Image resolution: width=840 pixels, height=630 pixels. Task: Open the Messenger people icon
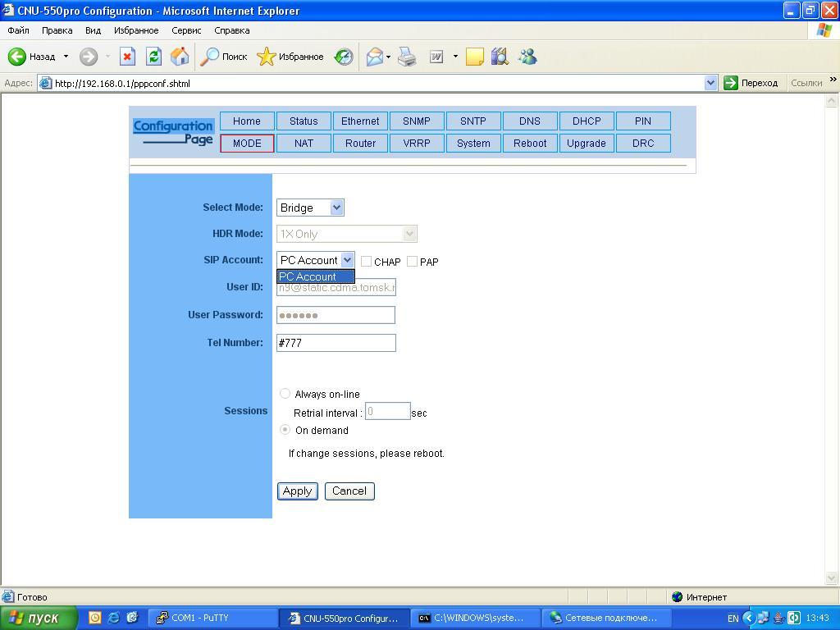527,57
